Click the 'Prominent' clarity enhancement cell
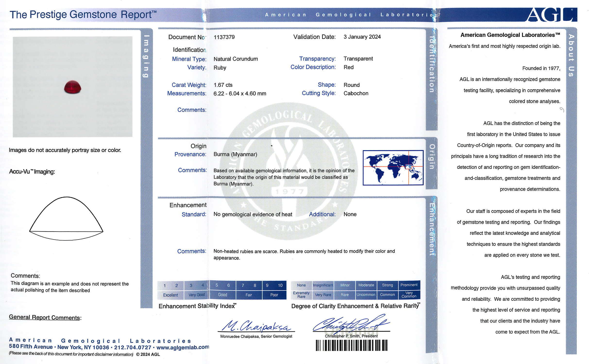 tap(409, 285)
